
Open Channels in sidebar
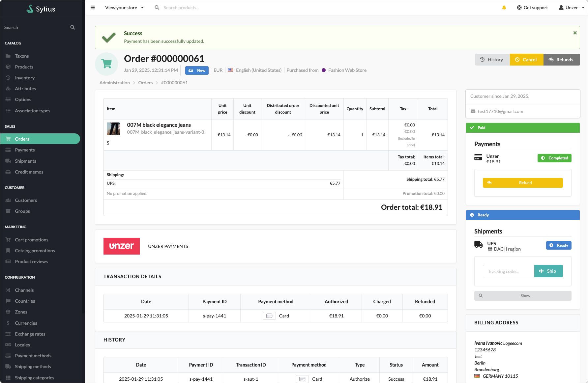point(24,290)
